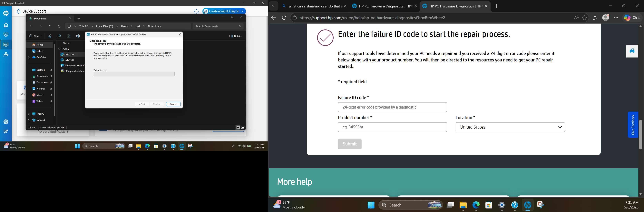The width and height of the screenshot is (644, 212).
Task: Open Copilot Chat in Edge toolbar
Action: pos(632,17)
